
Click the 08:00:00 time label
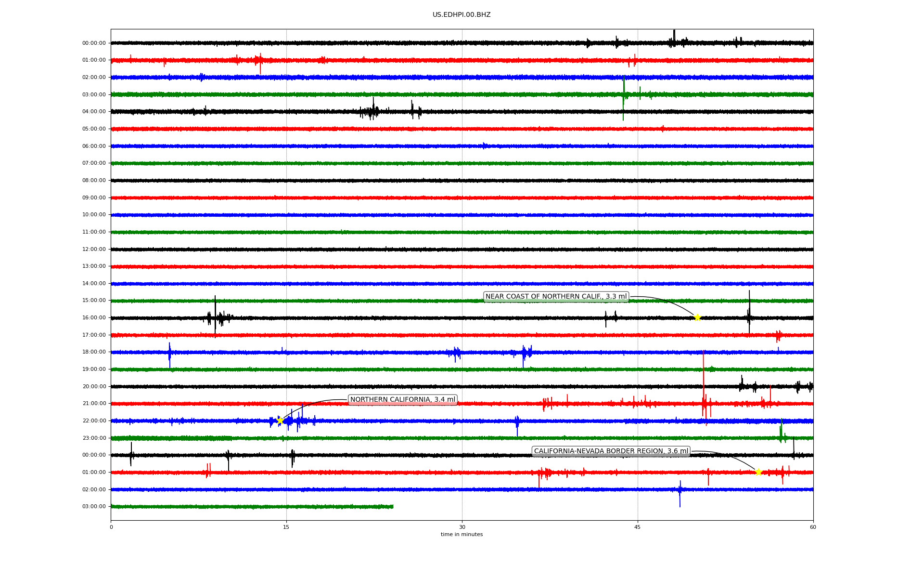[x=94, y=181]
